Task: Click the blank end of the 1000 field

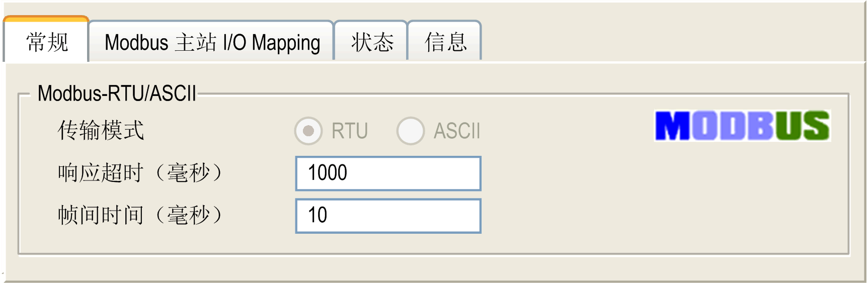Action: 443,173
